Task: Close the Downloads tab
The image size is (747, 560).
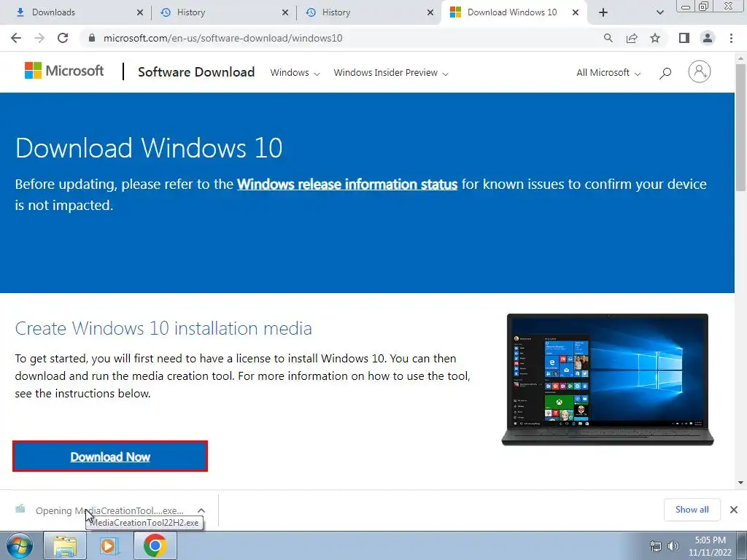Action: click(139, 12)
